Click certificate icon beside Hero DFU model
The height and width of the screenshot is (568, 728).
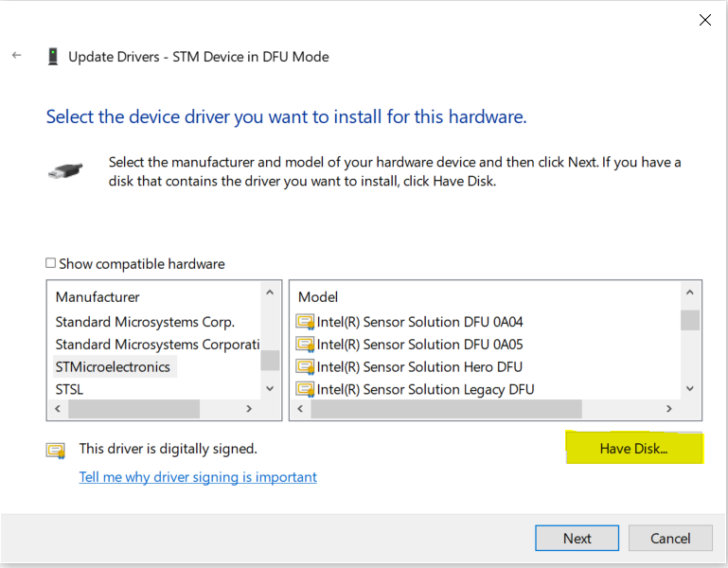coord(305,367)
